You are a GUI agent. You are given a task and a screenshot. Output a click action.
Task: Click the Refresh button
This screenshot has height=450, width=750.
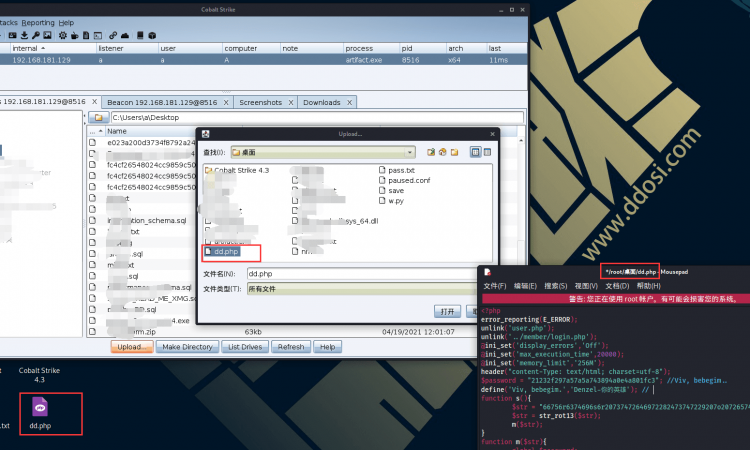pos(291,347)
